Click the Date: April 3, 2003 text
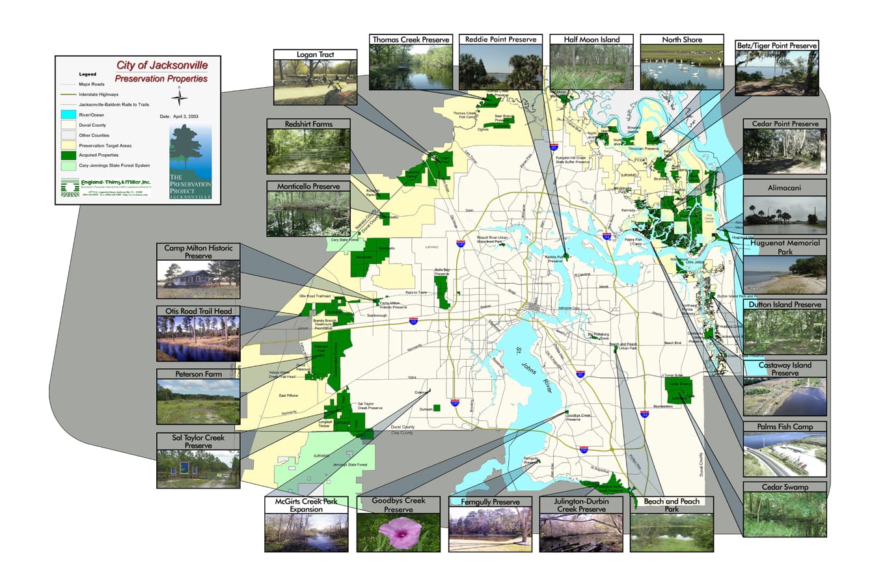 pyautogui.click(x=180, y=115)
